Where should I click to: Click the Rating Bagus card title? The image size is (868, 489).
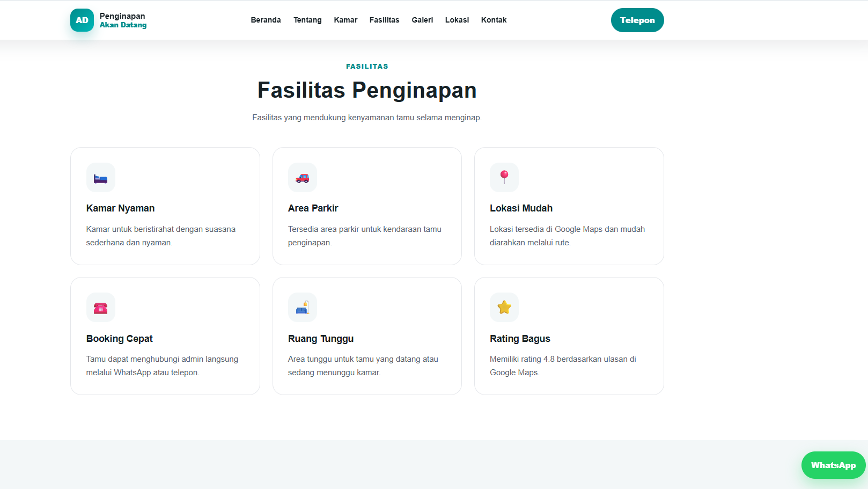pyautogui.click(x=520, y=339)
